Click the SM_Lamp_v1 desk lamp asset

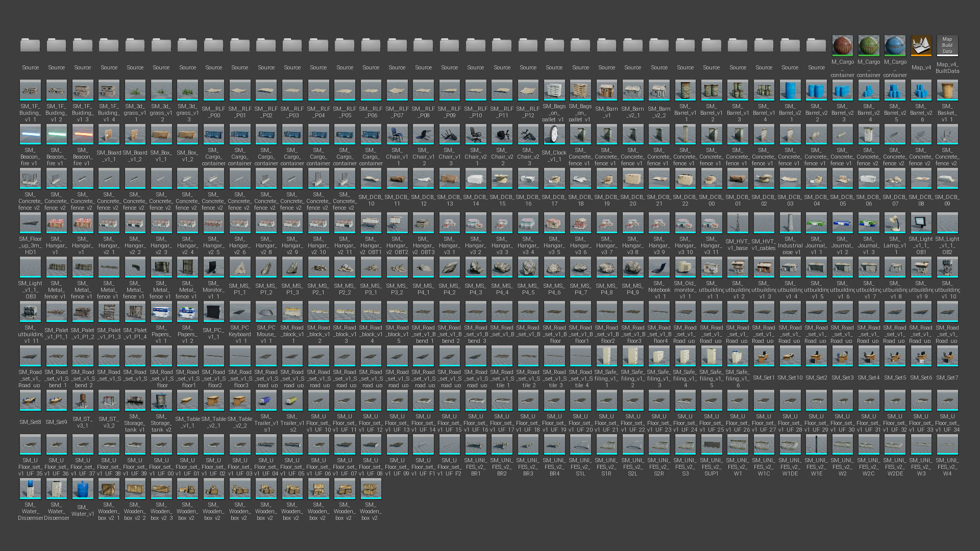pyautogui.click(x=894, y=223)
